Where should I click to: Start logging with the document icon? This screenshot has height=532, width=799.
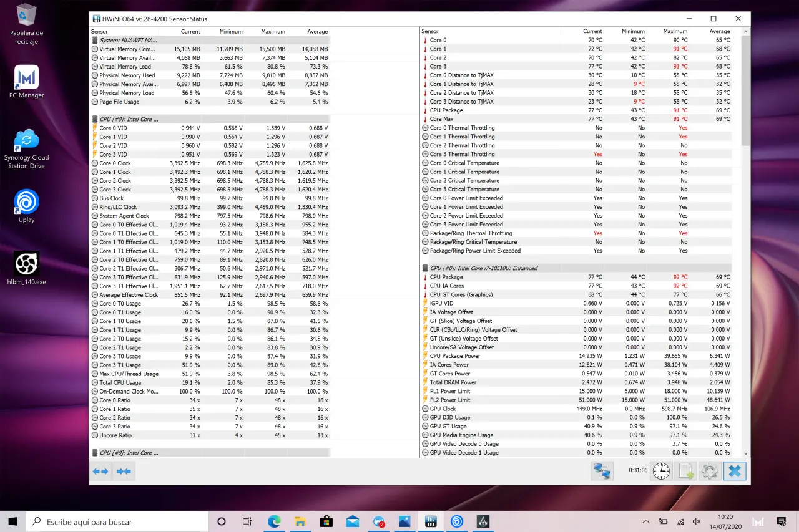coord(686,472)
